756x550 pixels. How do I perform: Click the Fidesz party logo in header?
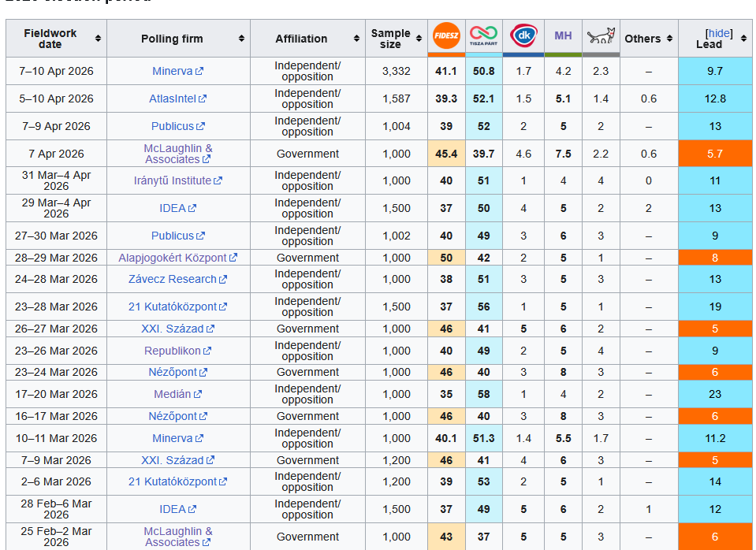point(446,35)
